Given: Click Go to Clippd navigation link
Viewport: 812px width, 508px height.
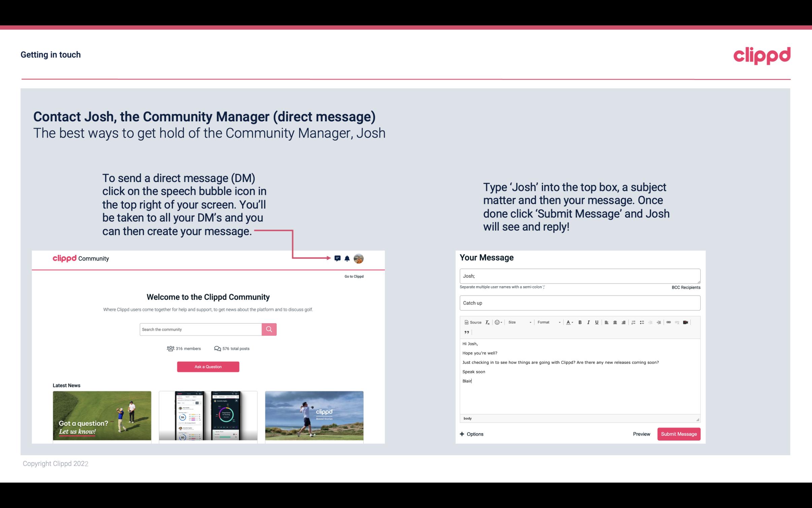Looking at the screenshot, I should click(x=353, y=276).
